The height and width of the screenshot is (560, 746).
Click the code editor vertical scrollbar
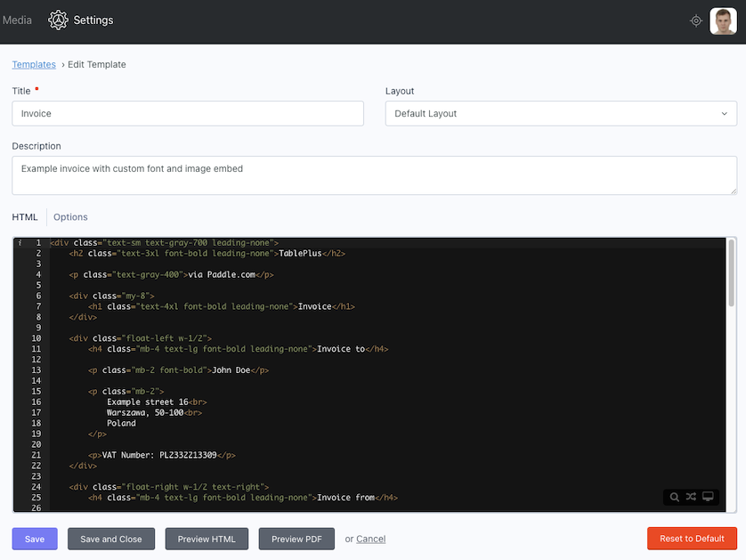point(731,273)
